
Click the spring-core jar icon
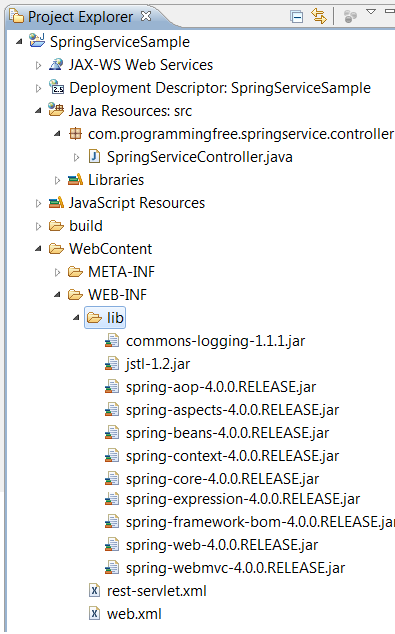[x=112, y=479]
